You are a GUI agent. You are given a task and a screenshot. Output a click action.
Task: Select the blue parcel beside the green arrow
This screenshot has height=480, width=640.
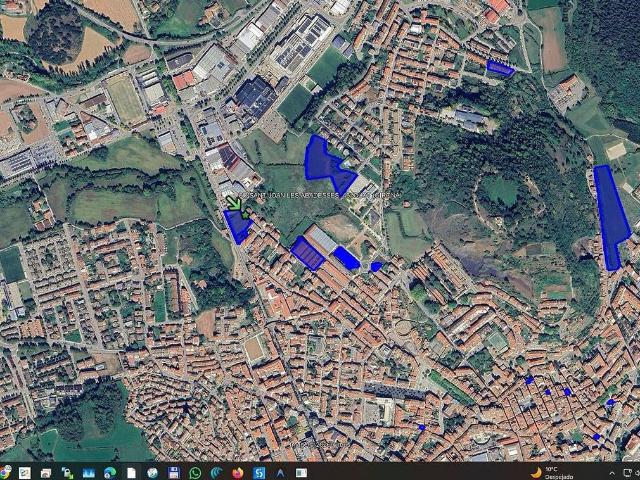(x=238, y=226)
